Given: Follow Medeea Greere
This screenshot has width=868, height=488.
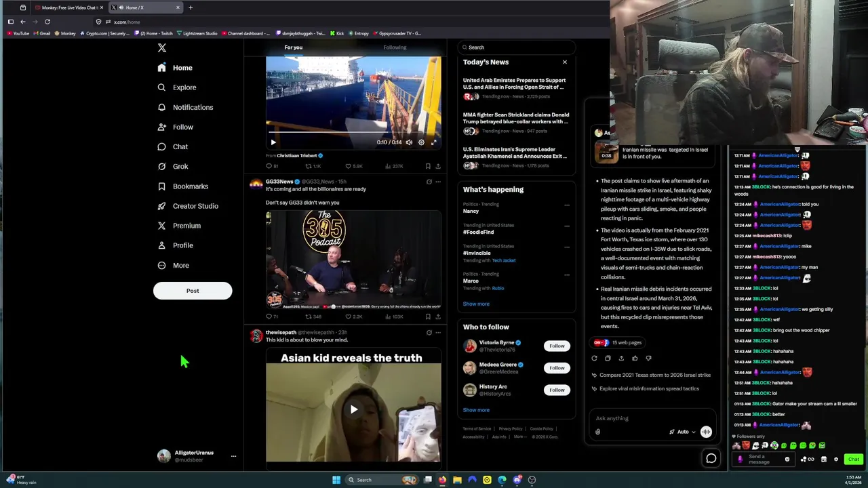Looking at the screenshot, I should pos(557,368).
